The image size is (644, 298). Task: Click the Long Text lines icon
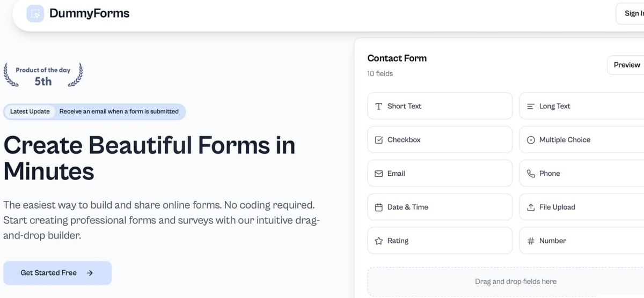(x=530, y=106)
